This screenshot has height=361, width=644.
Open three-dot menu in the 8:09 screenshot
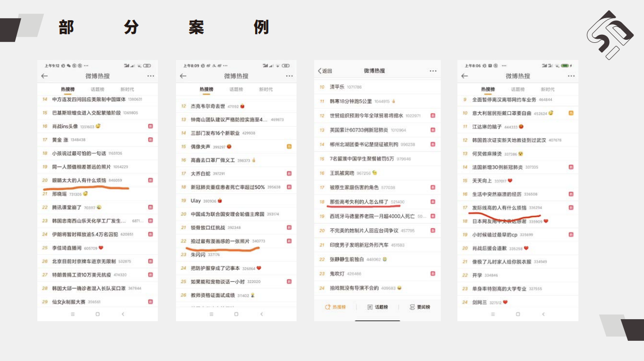pos(289,76)
